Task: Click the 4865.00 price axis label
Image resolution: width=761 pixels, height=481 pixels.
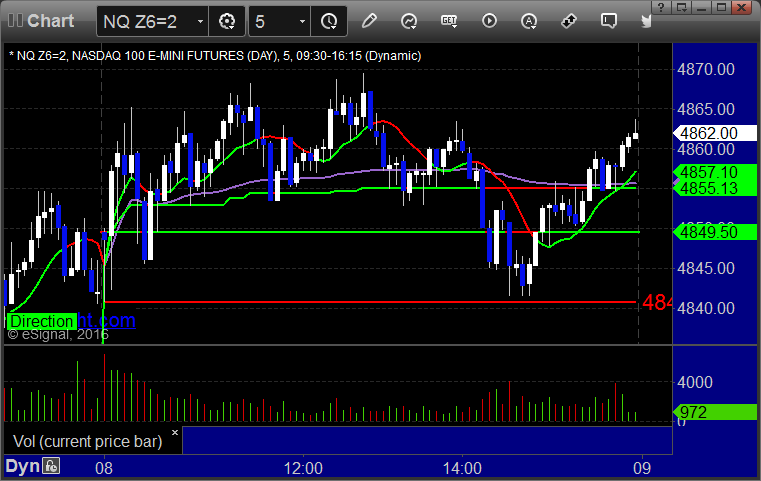Action: click(706, 109)
